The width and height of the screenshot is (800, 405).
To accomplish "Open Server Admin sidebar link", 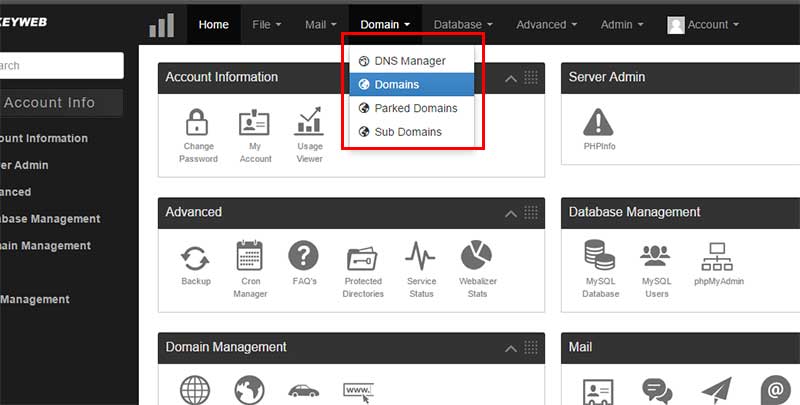I will [24, 165].
